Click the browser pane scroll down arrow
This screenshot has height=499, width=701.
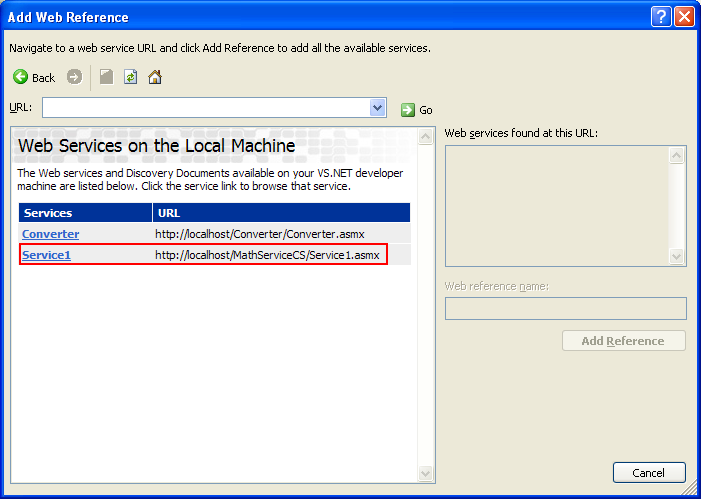[426, 473]
